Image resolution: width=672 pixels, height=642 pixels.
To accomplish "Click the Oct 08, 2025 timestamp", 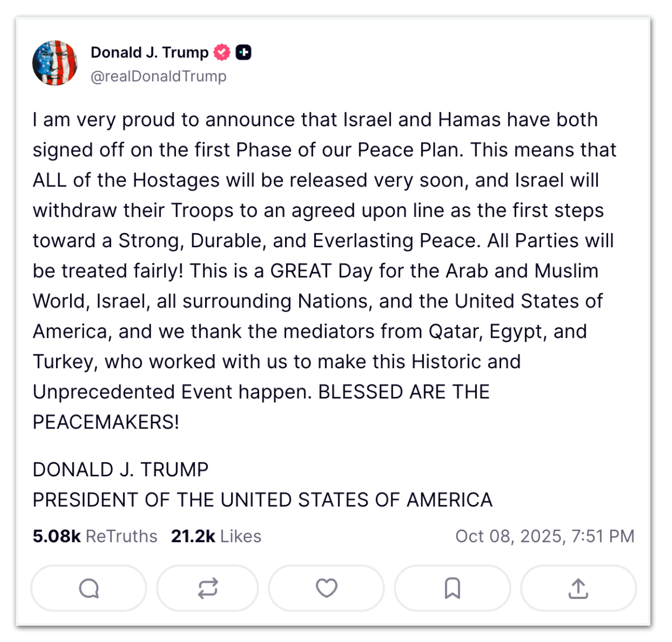I will click(x=545, y=536).
